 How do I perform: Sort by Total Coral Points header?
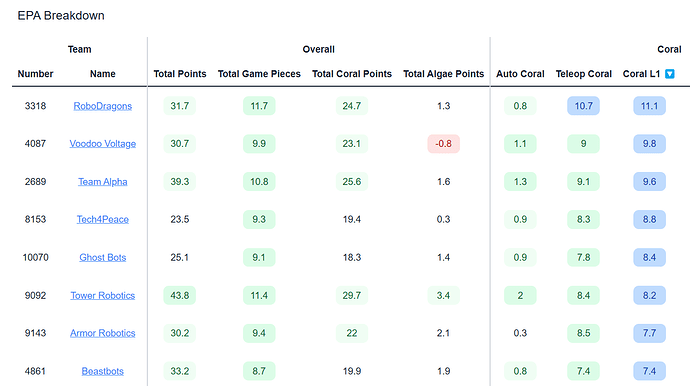352,74
